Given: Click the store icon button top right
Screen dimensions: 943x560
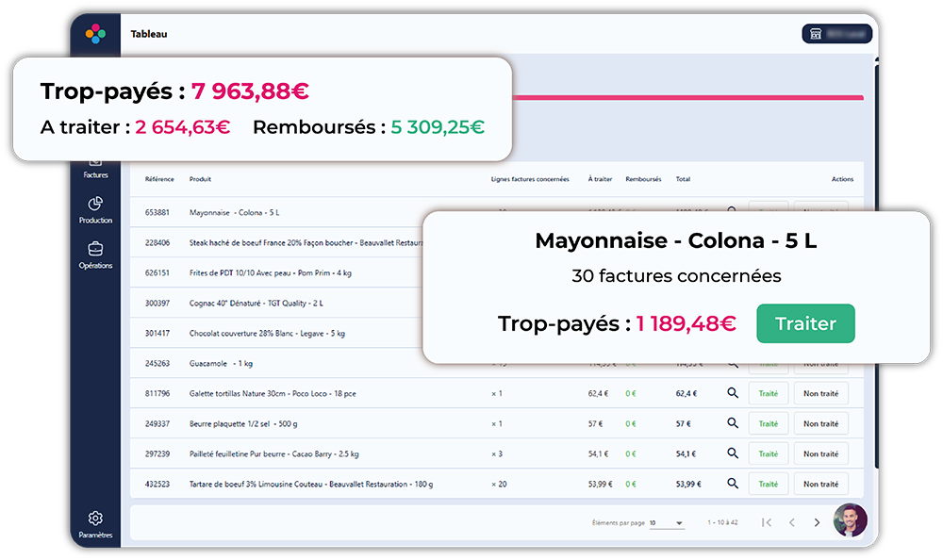Looking at the screenshot, I should click(x=836, y=34).
